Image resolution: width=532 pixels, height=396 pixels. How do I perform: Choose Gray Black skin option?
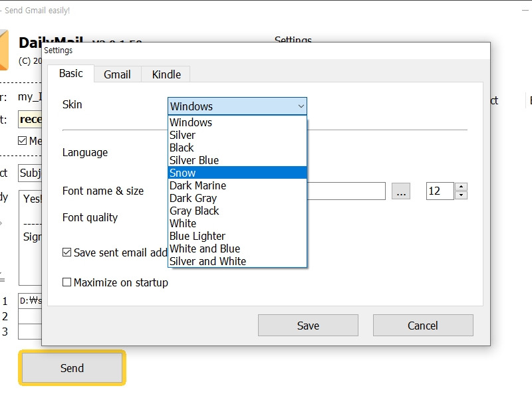(x=237, y=211)
